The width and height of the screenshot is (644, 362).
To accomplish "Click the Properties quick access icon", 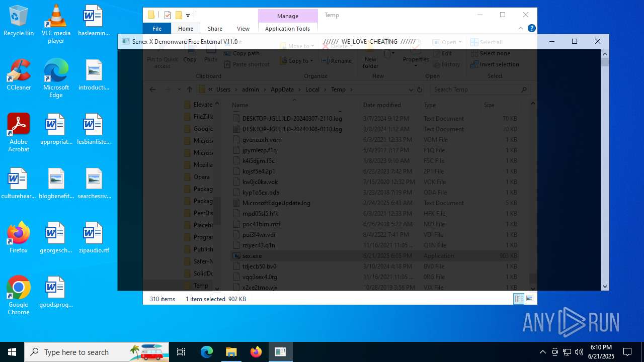I will pos(168,15).
